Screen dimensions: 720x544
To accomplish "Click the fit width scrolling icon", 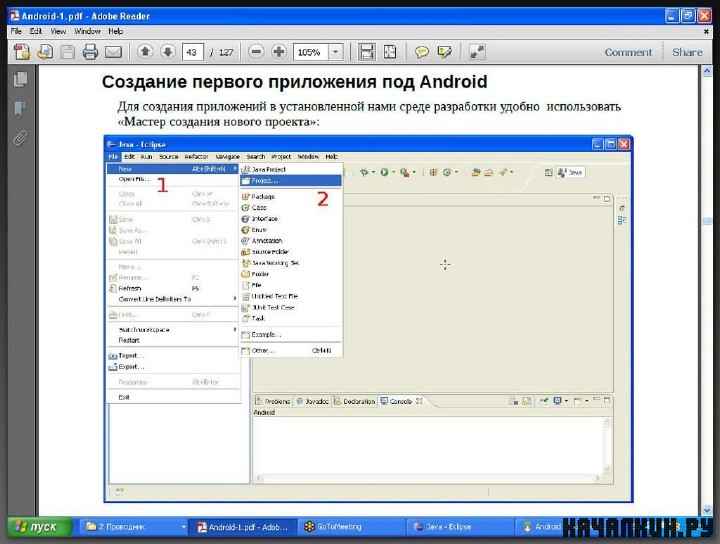I will (366, 52).
